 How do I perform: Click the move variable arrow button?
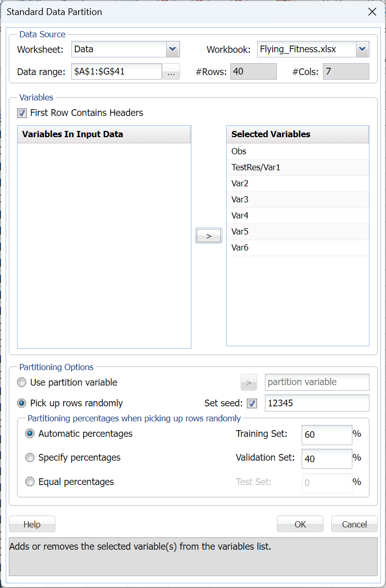[209, 236]
